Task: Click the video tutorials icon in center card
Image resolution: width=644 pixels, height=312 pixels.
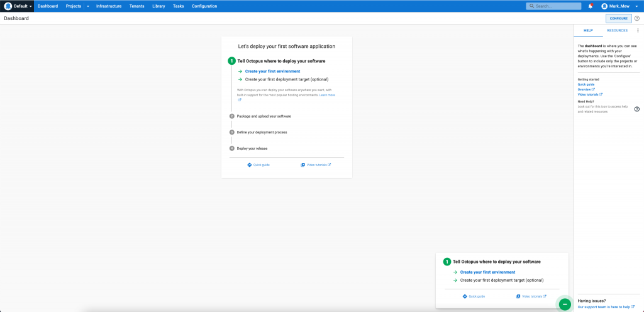Action: click(x=303, y=165)
